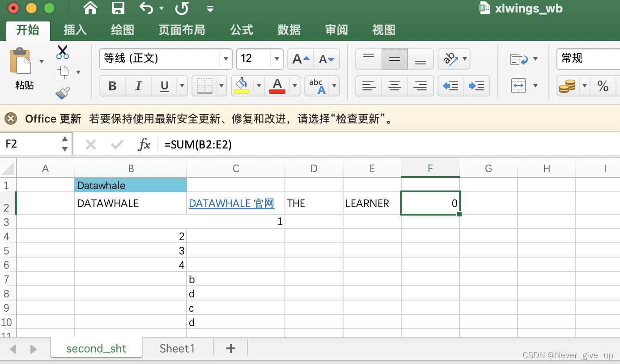
Task: Increase font size with the A up icon
Action: 301,59
